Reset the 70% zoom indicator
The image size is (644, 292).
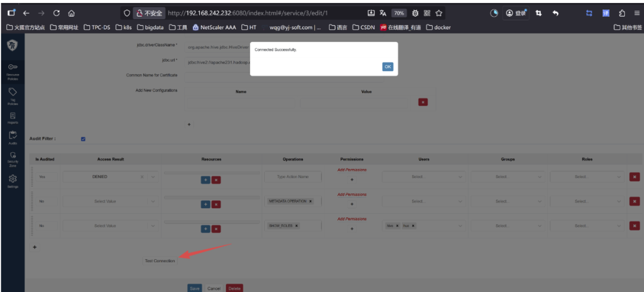pyautogui.click(x=399, y=13)
